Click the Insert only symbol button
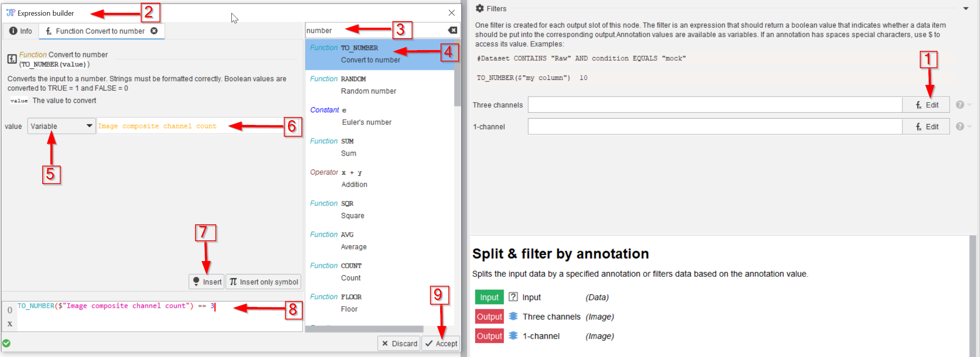Image resolution: width=980 pixels, height=357 pixels. tap(263, 282)
